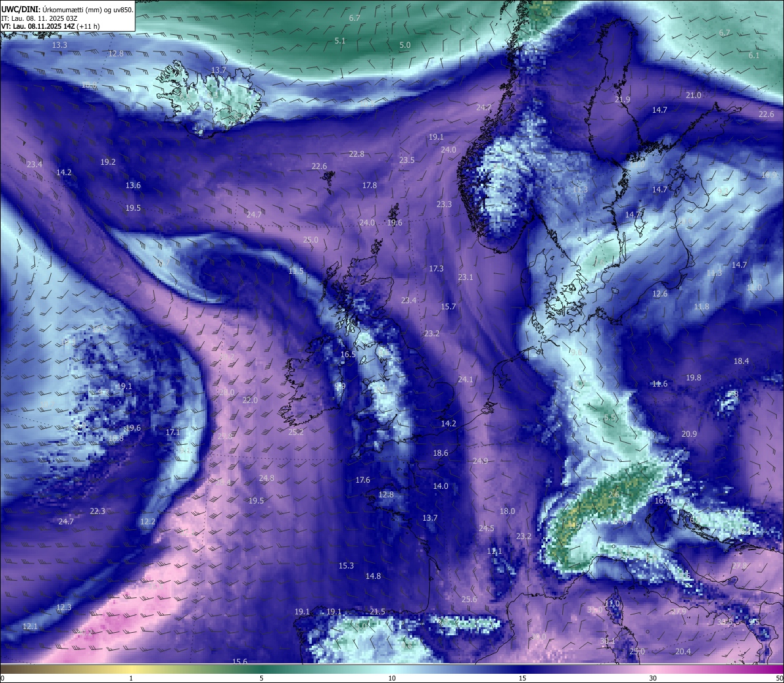Click the 17.6 value label
This screenshot has height=683, width=784.
pyautogui.click(x=363, y=480)
